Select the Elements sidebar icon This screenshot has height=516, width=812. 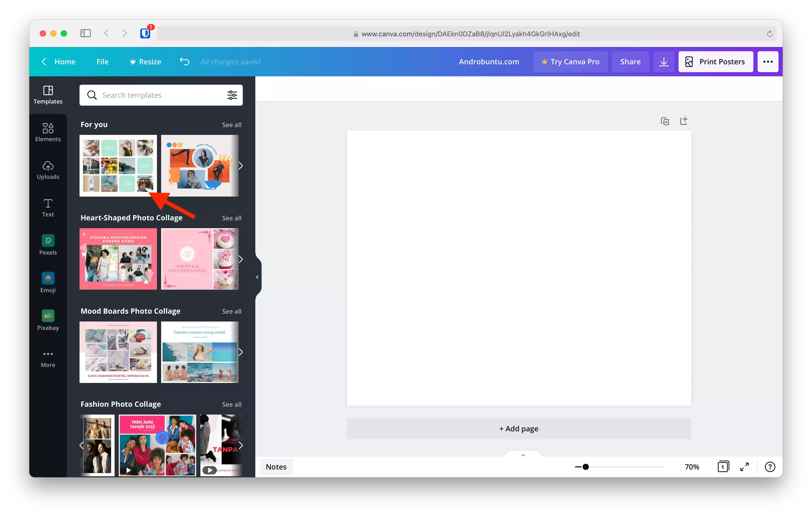click(48, 132)
